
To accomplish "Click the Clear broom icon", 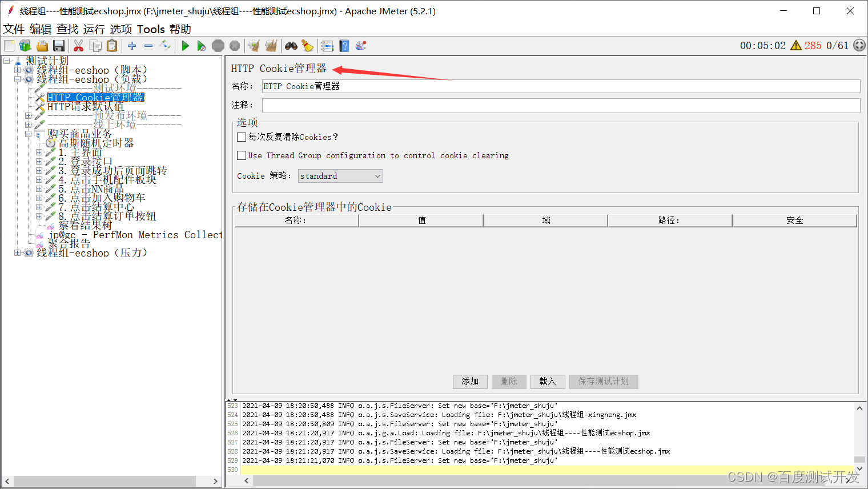I will pos(254,46).
